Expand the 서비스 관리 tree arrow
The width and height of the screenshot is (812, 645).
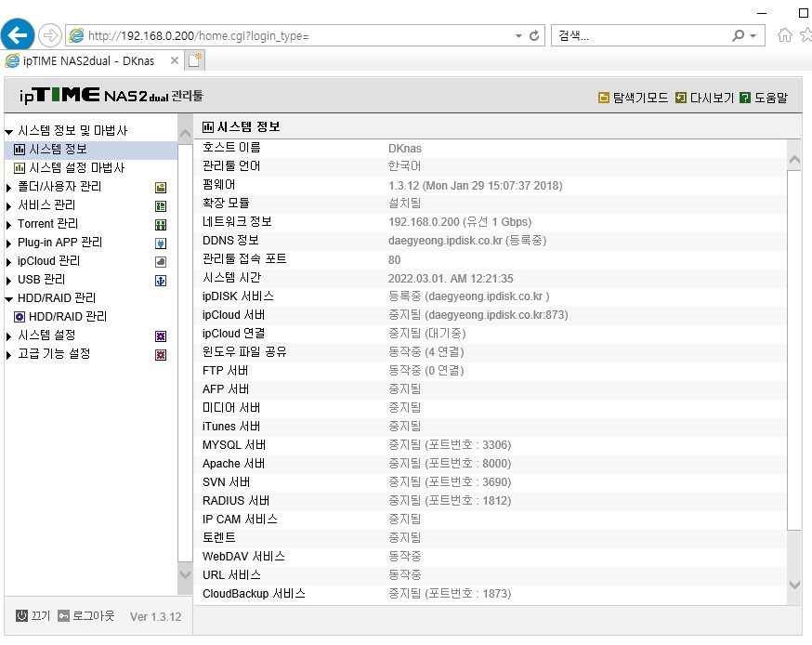(x=8, y=206)
